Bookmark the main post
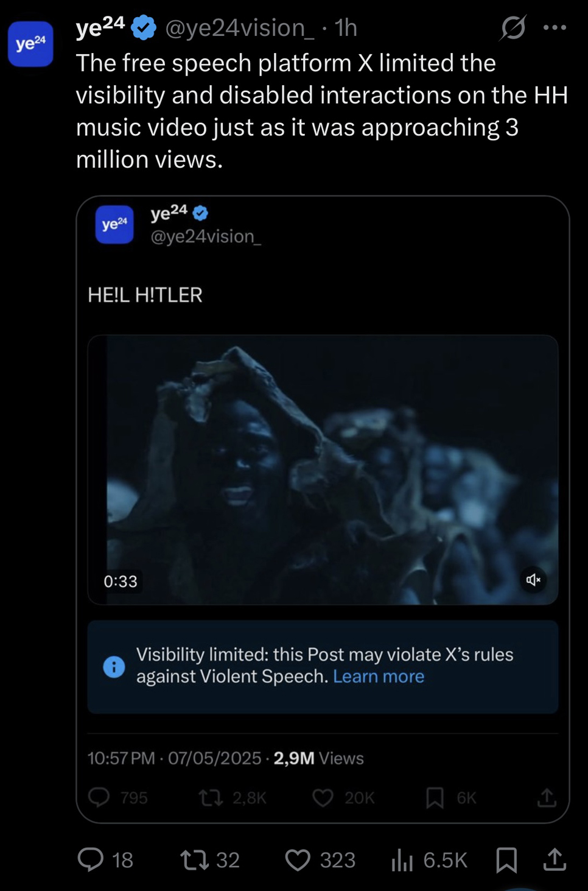Image resolution: width=588 pixels, height=891 pixels. pos(506,860)
